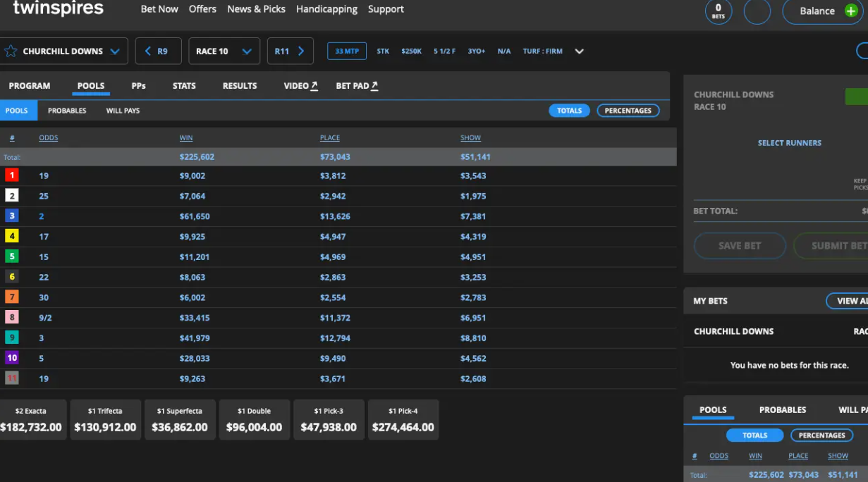Click runner number 6 black saddle cloth

coord(12,278)
